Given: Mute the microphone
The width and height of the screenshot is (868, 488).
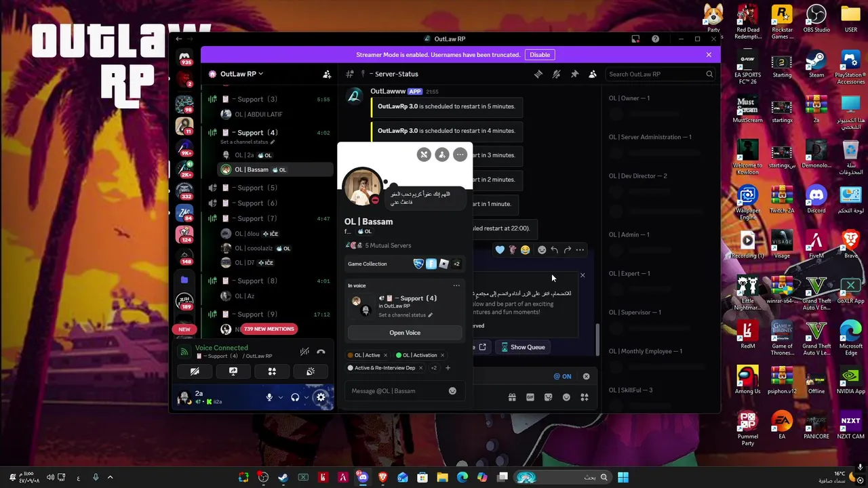Looking at the screenshot, I should click(x=269, y=397).
